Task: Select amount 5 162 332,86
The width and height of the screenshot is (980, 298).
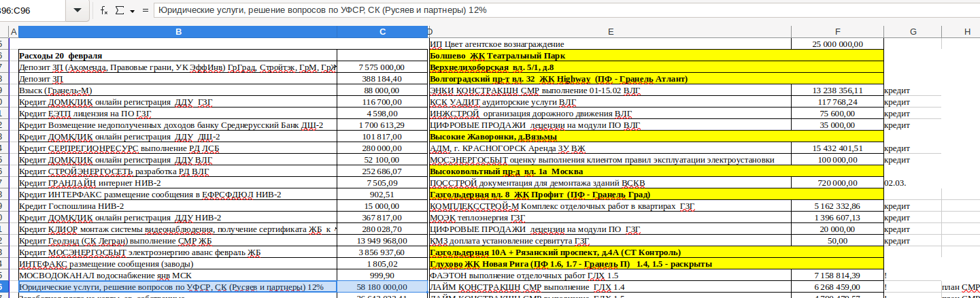Action: [837, 206]
